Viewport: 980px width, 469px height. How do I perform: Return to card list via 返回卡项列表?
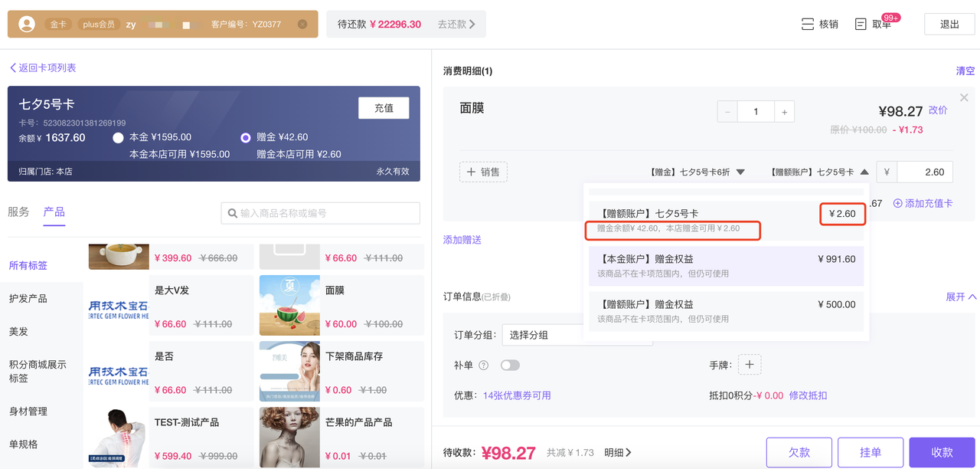click(43, 68)
